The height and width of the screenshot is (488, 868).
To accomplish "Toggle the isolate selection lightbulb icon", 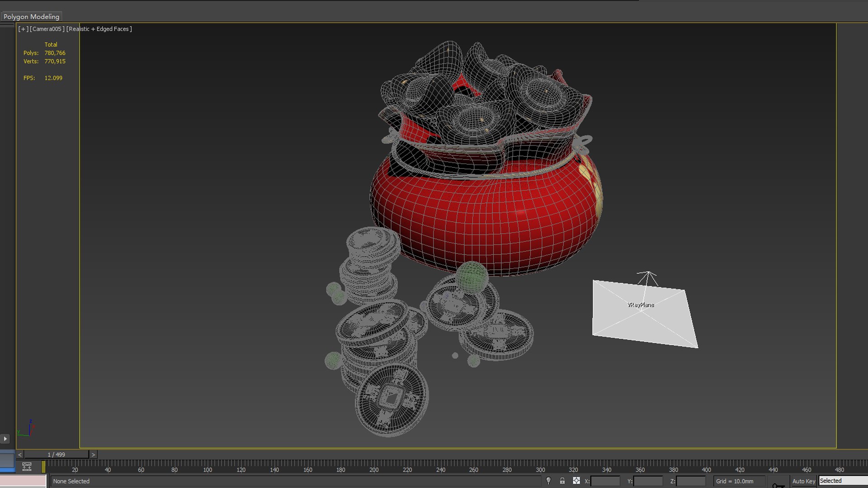I will click(548, 481).
